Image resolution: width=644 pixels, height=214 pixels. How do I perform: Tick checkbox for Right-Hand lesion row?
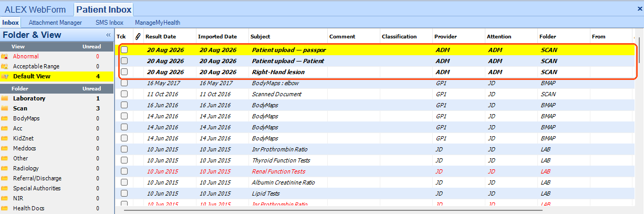124,72
